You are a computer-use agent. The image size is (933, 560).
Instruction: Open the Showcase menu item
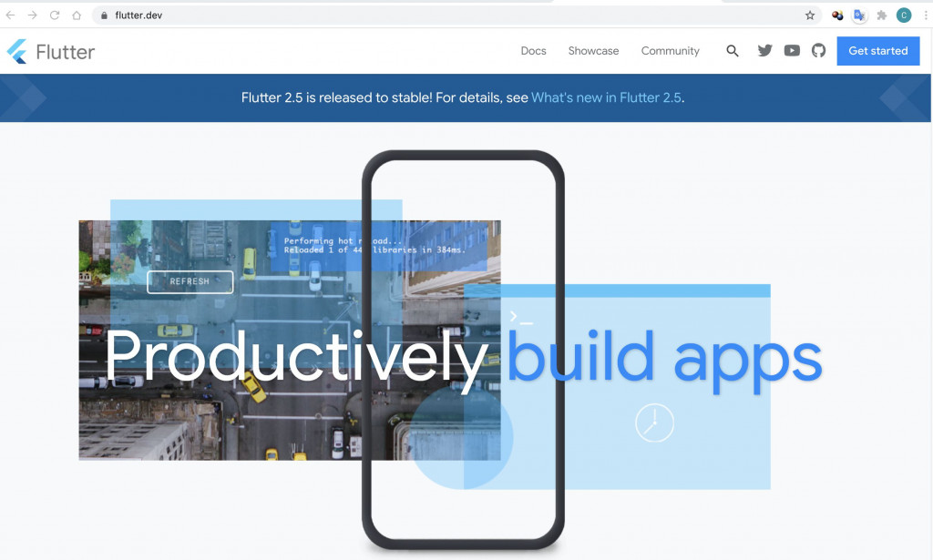click(593, 51)
